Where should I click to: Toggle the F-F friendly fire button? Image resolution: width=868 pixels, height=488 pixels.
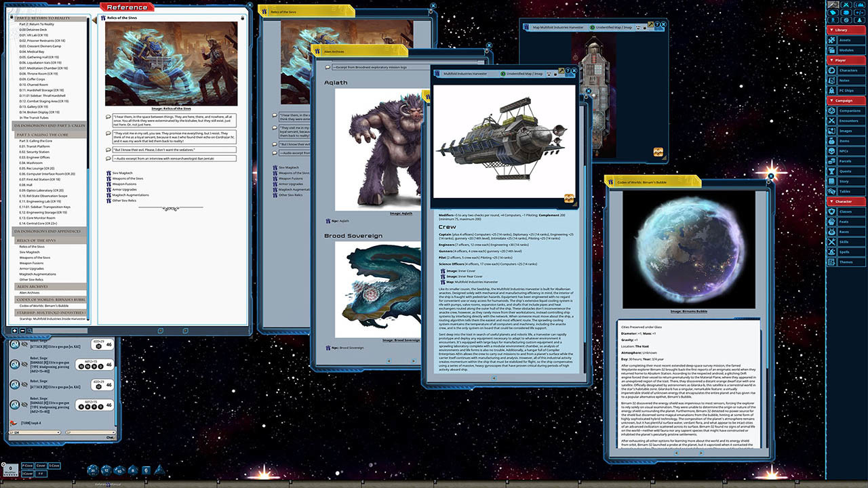tap(41, 474)
